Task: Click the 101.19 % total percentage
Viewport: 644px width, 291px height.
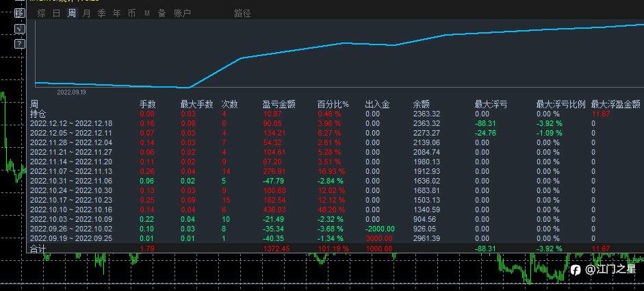Action: coord(333,249)
